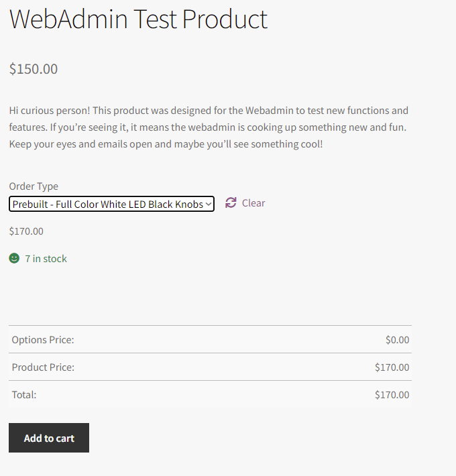This screenshot has width=456, height=476.
Task: Expand the chevron arrow on Order Type select
Action: 209,204
